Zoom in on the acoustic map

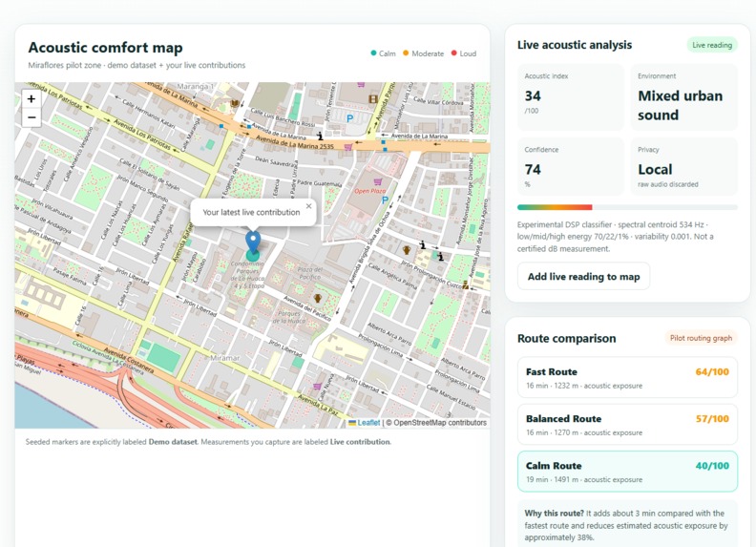click(x=31, y=99)
